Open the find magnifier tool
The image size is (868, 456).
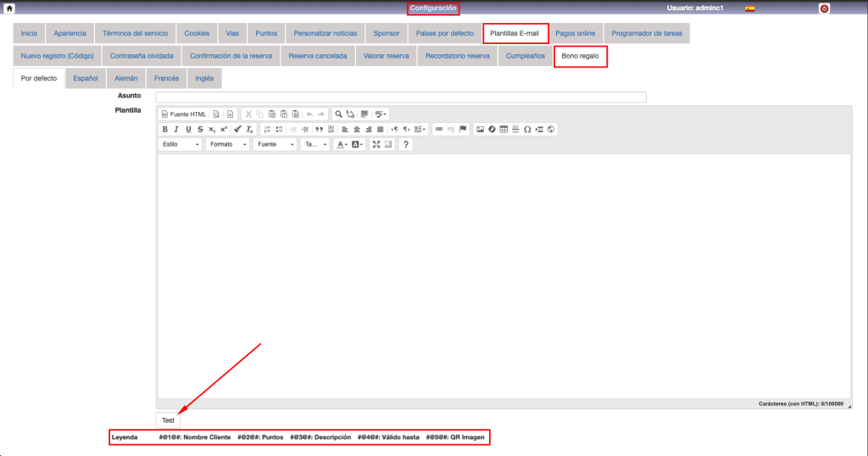tap(338, 114)
